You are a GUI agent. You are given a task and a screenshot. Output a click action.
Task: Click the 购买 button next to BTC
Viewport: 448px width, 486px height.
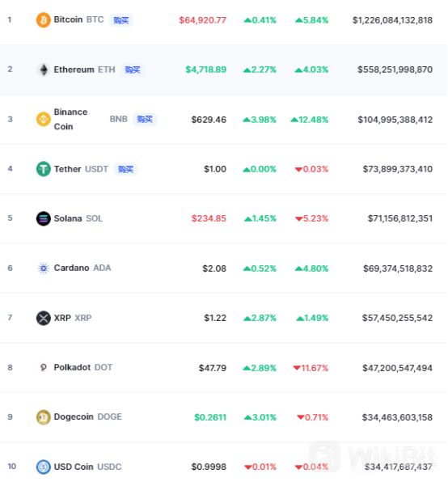(x=121, y=20)
